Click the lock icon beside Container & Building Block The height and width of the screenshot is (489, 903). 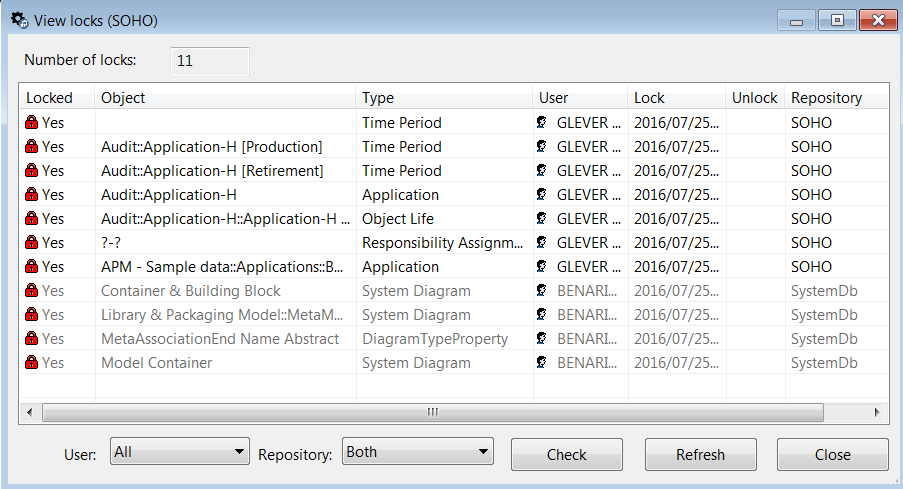tap(32, 291)
